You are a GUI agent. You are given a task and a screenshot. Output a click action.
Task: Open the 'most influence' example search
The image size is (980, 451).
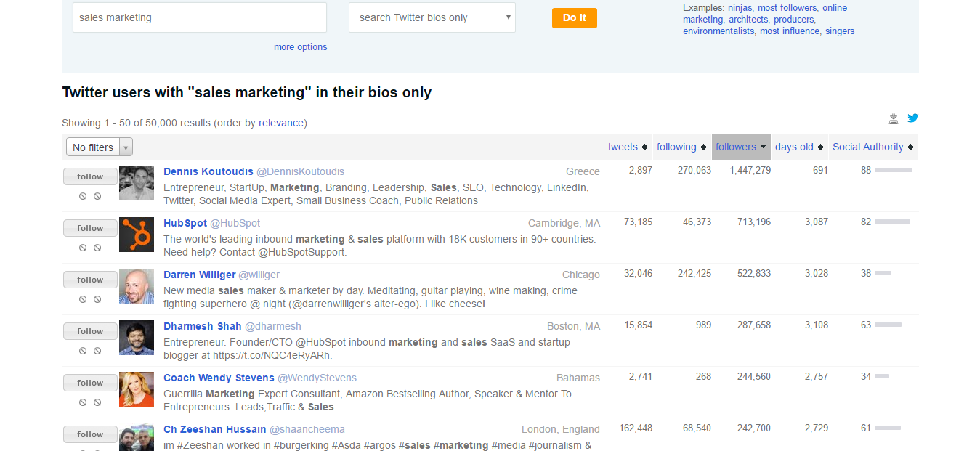tap(790, 31)
